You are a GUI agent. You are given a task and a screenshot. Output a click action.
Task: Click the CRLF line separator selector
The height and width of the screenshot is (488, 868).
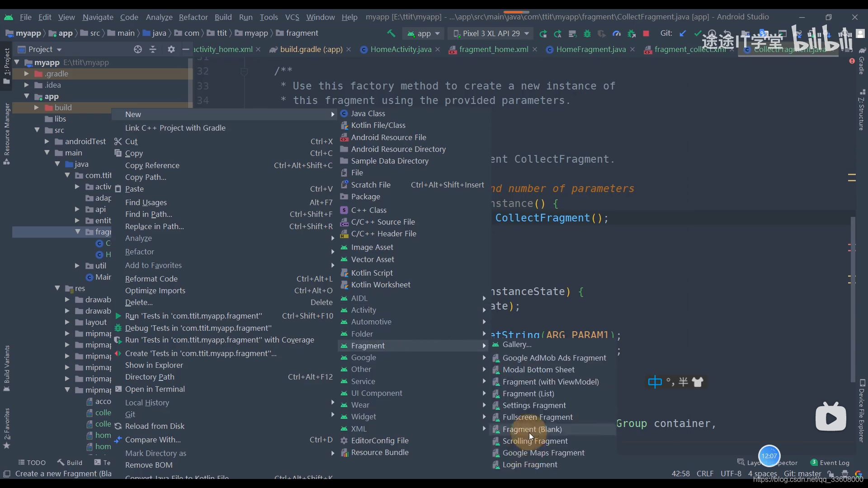click(705, 474)
